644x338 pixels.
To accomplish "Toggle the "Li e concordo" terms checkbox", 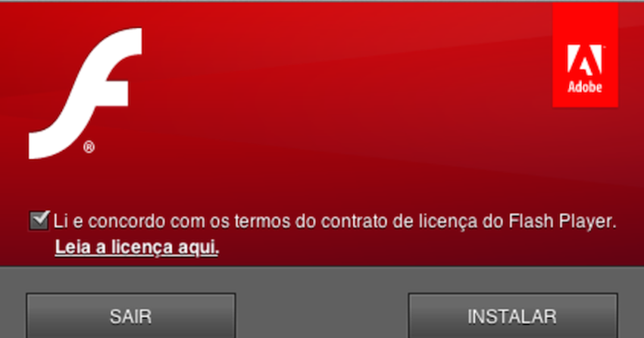I will pos(39,221).
